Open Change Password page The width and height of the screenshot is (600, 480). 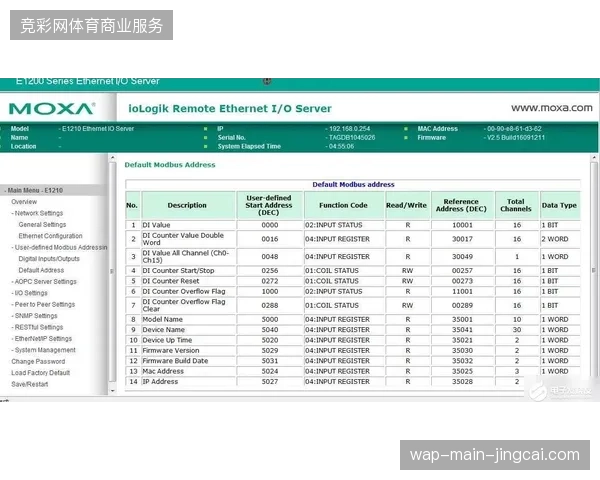[38, 361]
